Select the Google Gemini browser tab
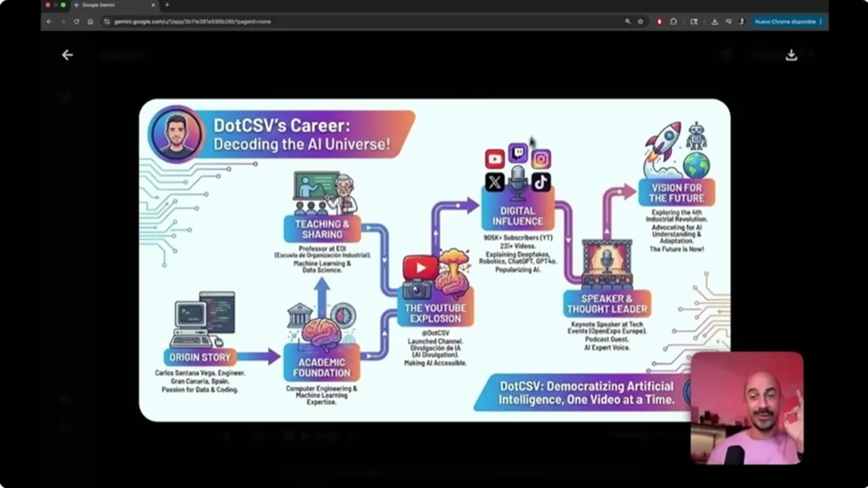868x488 pixels. pos(114,5)
